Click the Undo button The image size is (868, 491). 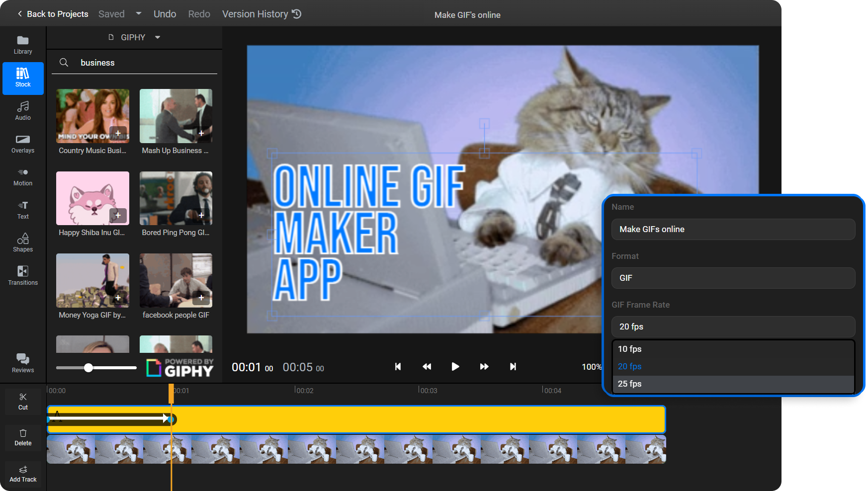(x=165, y=13)
